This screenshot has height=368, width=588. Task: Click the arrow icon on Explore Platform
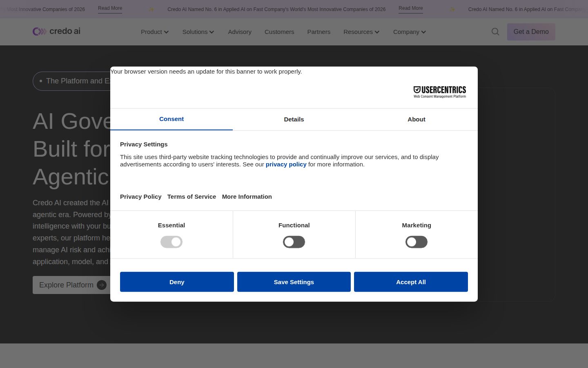[x=102, y=285]
